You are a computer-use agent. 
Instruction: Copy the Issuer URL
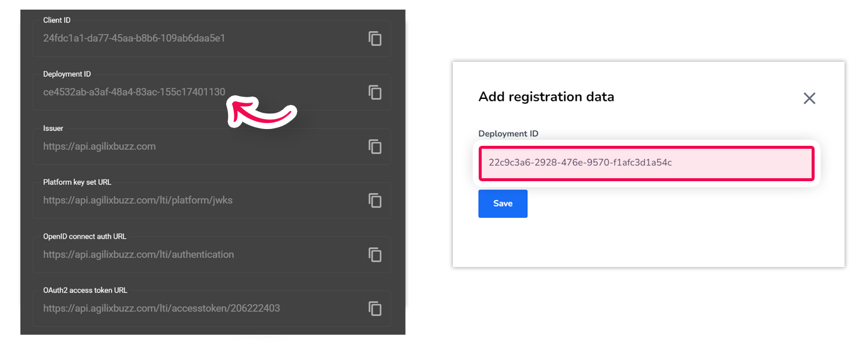(x=375, y=146)
